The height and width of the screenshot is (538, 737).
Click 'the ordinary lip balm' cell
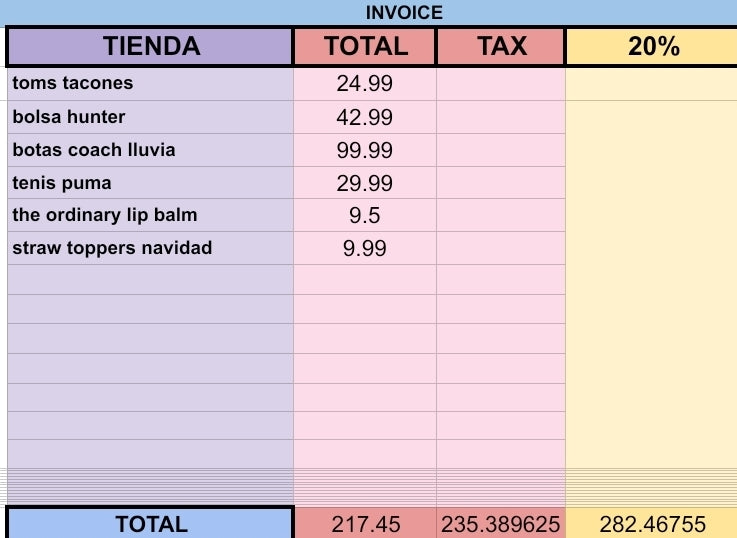150,215
